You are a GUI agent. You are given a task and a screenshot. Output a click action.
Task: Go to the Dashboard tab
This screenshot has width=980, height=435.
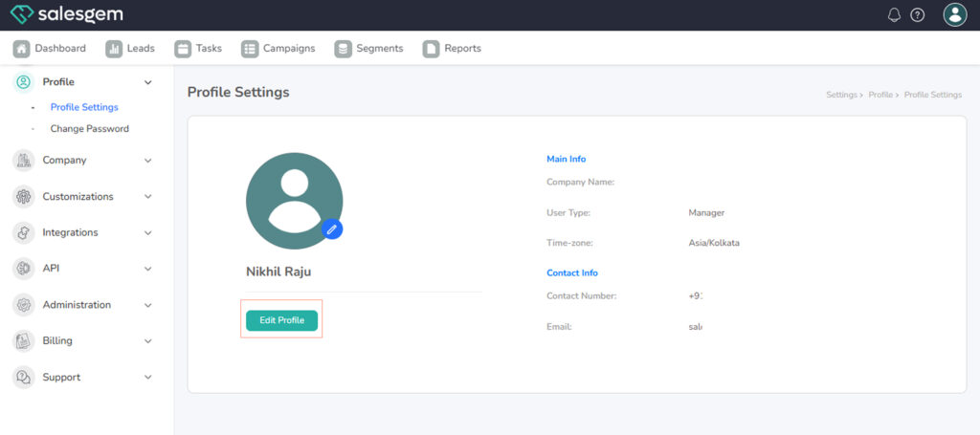(50, 49)
